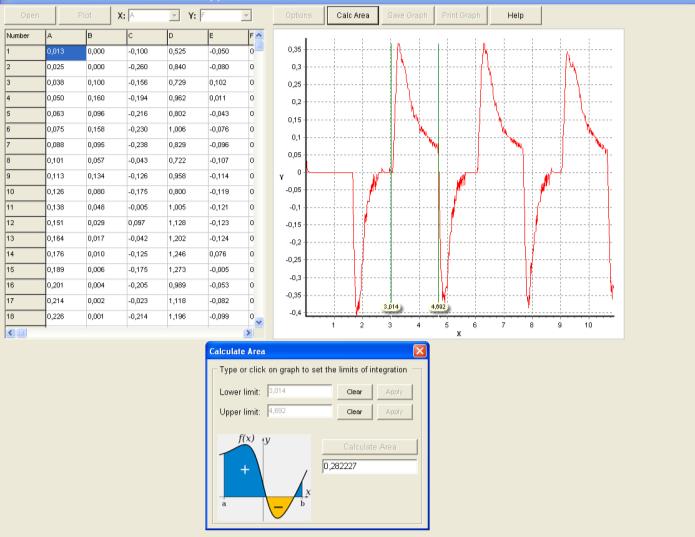This screenshot has height=537, width=695.
Task: Click the Print Graph button
Action: 461,16
